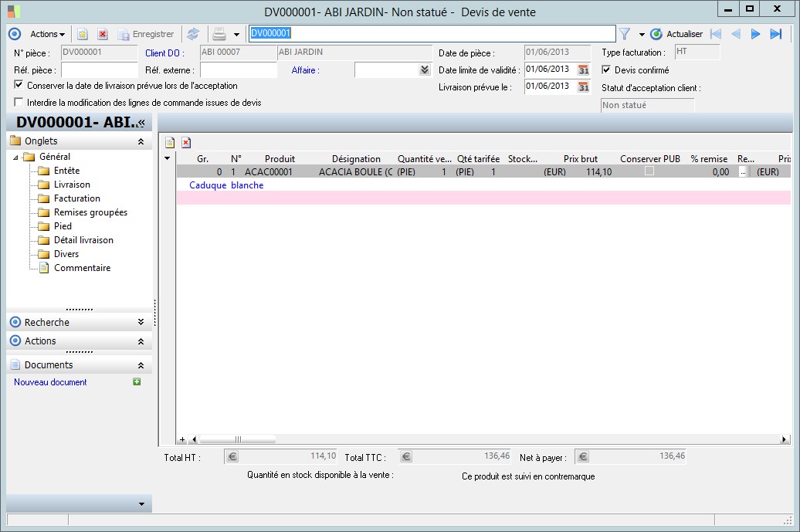Click the printer icon in the toolbar
This screenshot has width=800, height=532.
pos(219,34)
